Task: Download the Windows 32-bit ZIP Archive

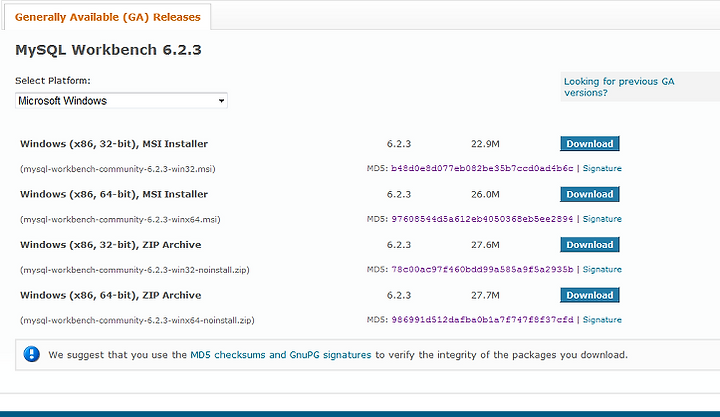Action: (x=590, y=245)
